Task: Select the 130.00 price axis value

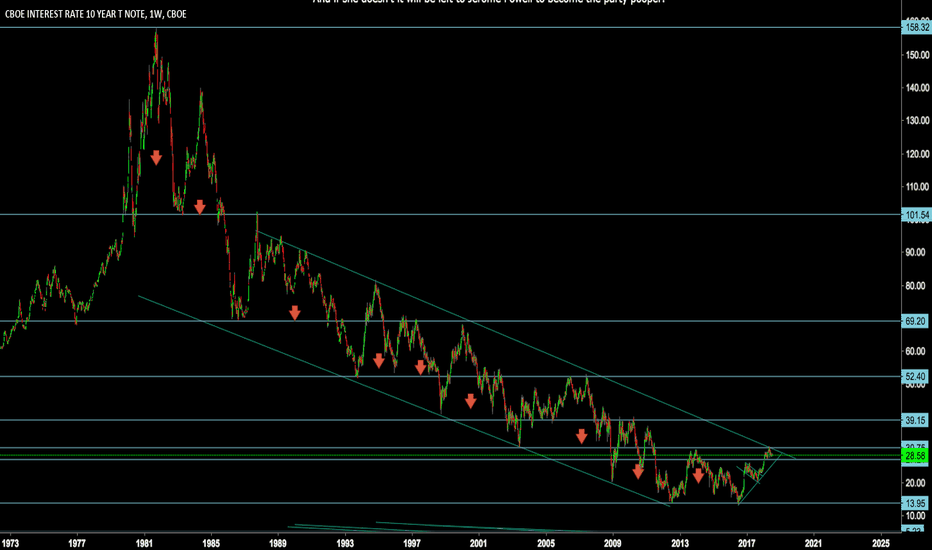Action: point(917,120)
